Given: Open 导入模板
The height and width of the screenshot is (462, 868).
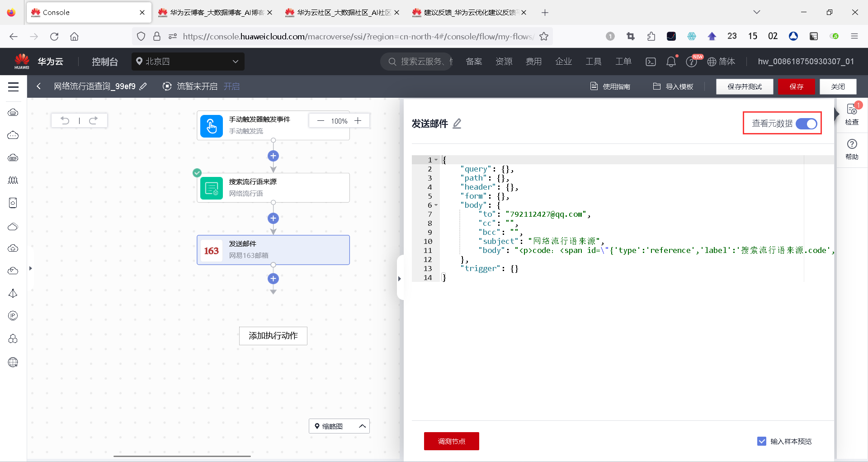Looking at the screenshot, I should tap(673, 86).
